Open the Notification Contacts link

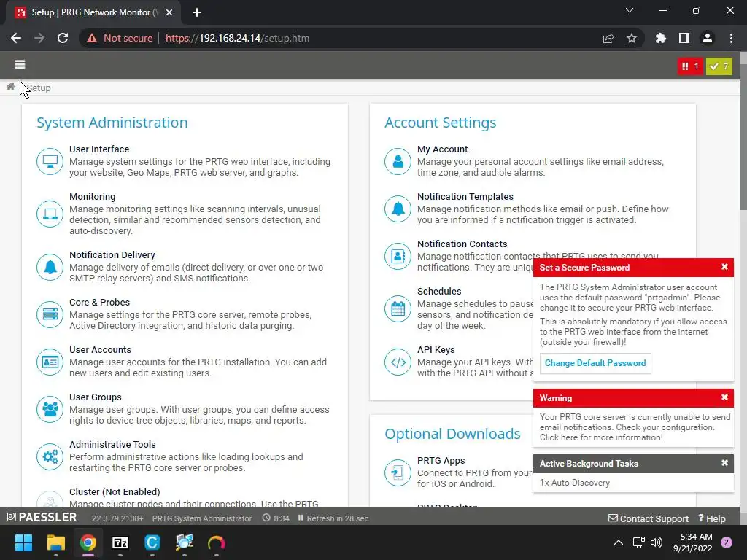click(462, 244)
